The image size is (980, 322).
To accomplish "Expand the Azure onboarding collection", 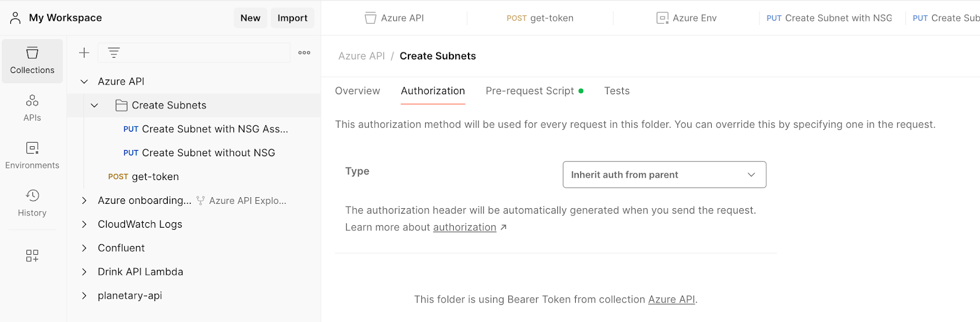I will point(84,201).
